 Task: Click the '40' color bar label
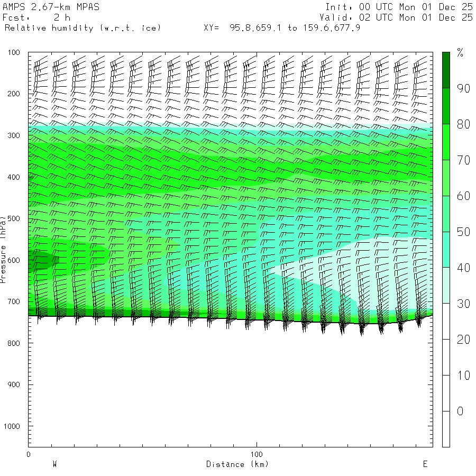[463, 268]
